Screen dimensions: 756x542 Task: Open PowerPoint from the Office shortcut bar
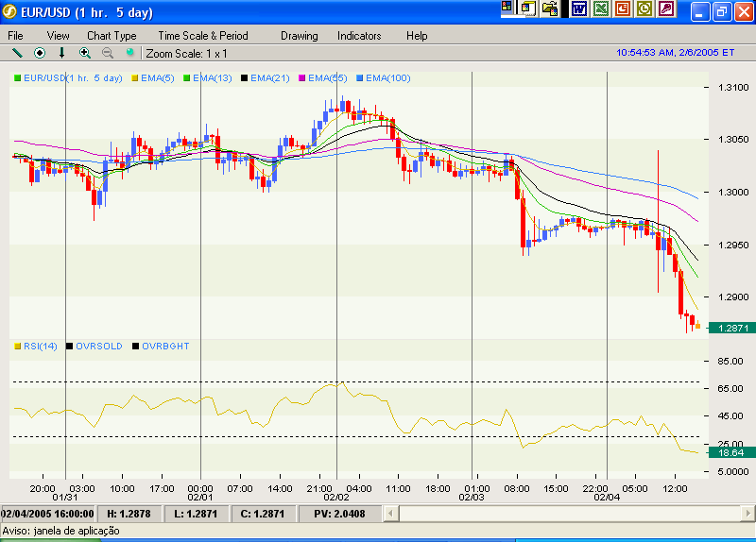click(x=623, y=8)
